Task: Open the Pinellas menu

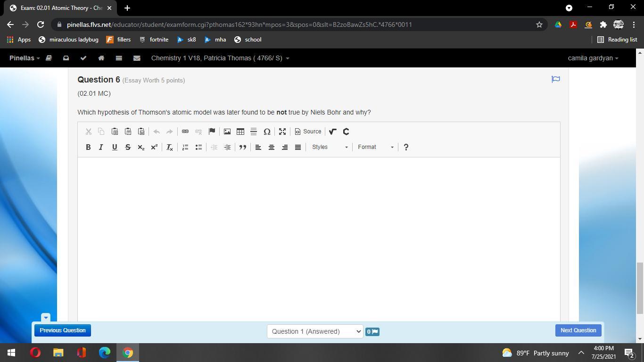Action: click(25, 58)
